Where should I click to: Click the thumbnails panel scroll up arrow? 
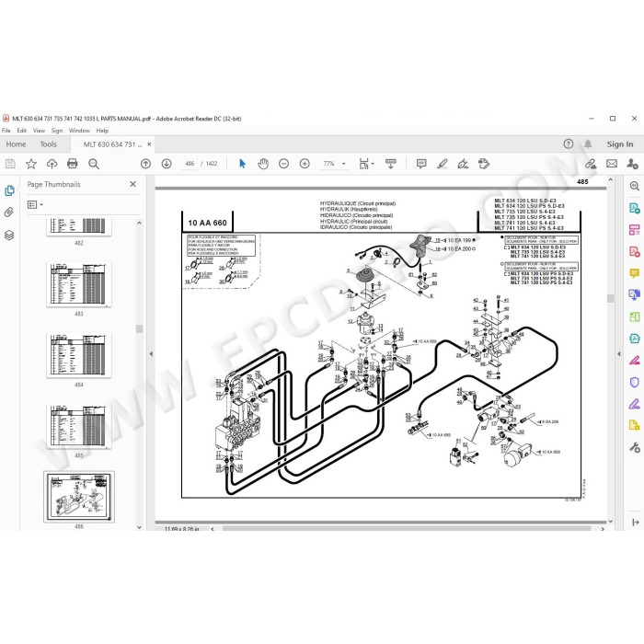(x=139, y=223)
